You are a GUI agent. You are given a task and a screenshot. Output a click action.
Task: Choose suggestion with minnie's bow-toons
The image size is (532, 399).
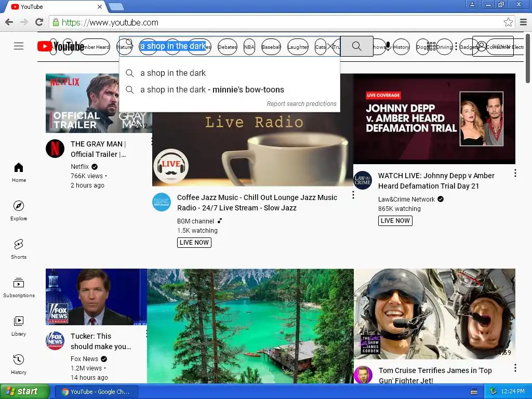point(230,89)
